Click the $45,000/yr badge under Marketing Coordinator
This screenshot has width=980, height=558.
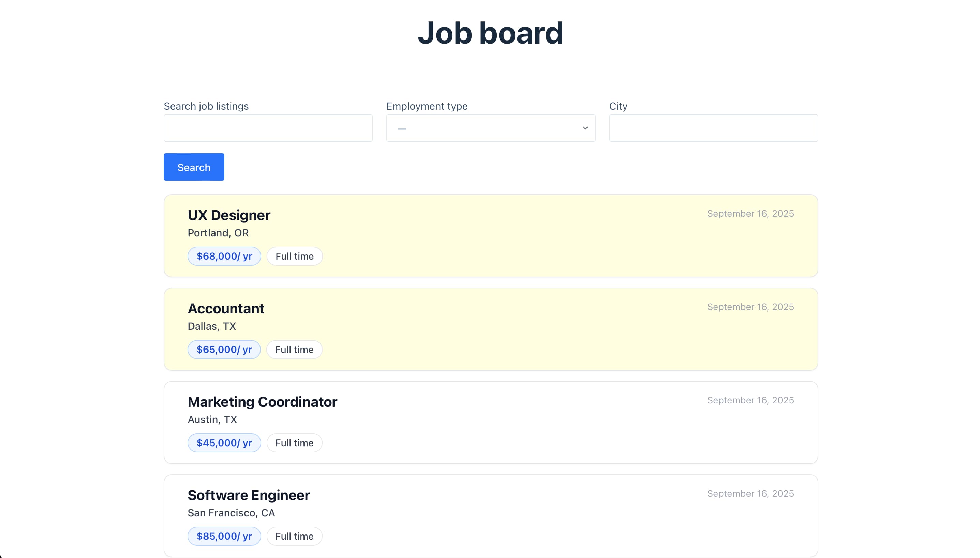[x=224, y=443]
